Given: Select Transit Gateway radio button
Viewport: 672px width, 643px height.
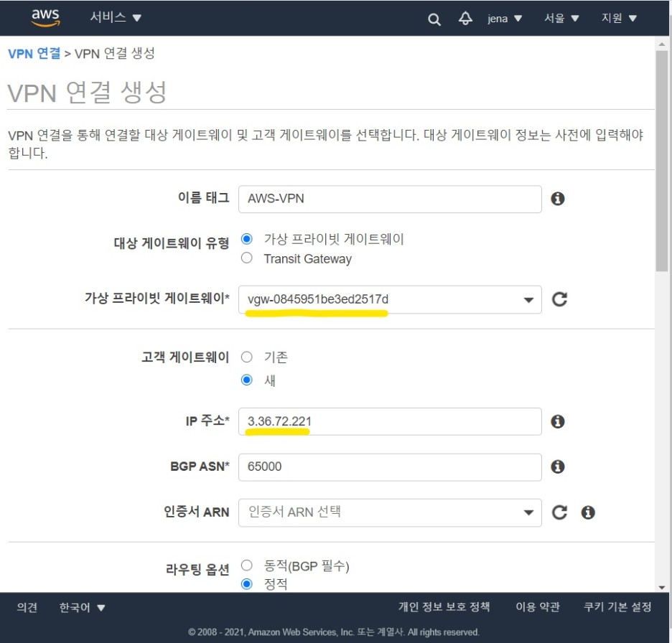Looking at the screenshot, I should coord(247,258).
